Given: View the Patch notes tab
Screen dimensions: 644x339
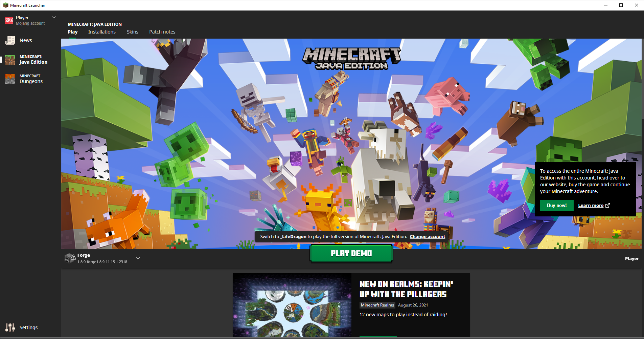Looking at the screenshot, I should click(x=162, y=32).
